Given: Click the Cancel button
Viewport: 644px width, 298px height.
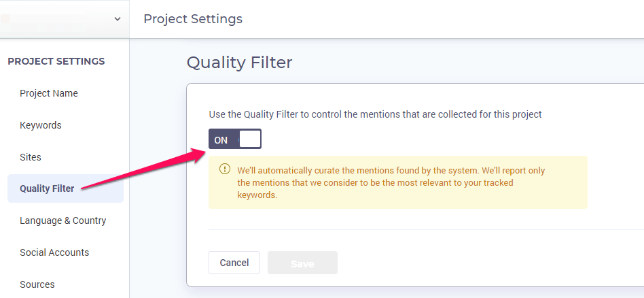Looking at the screenshot, I should 234,263.
